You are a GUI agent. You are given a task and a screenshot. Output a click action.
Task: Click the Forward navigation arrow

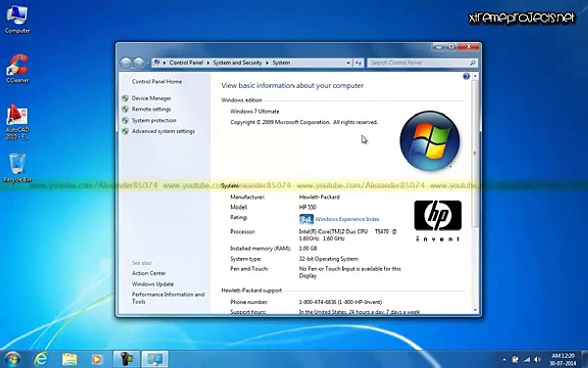pos(139,63)
